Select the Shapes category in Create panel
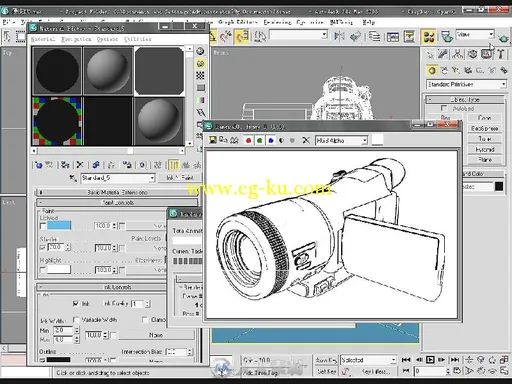 point(444,70)
